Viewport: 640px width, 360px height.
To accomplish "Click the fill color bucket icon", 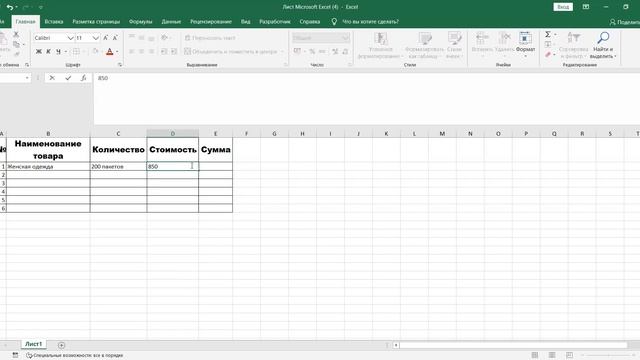I will [95, 51].
